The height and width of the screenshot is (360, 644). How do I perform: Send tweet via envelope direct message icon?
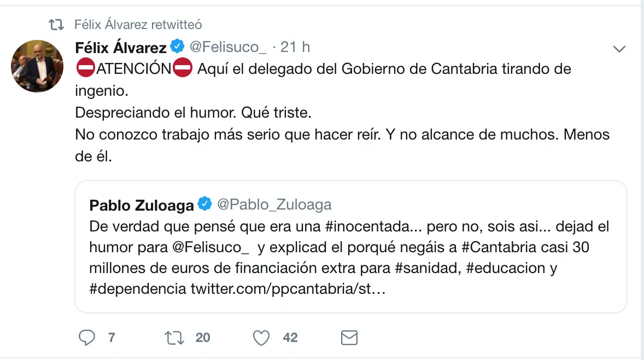349,338
